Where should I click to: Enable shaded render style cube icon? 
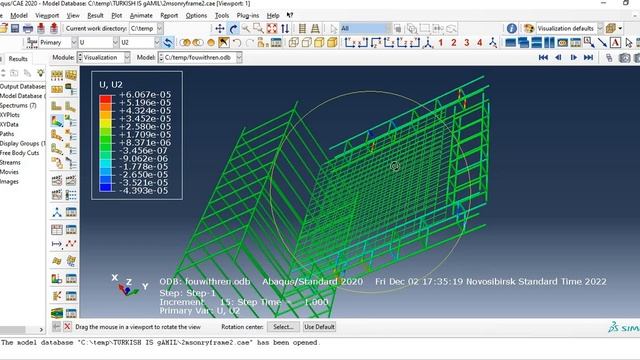click(x=332, y=42)
